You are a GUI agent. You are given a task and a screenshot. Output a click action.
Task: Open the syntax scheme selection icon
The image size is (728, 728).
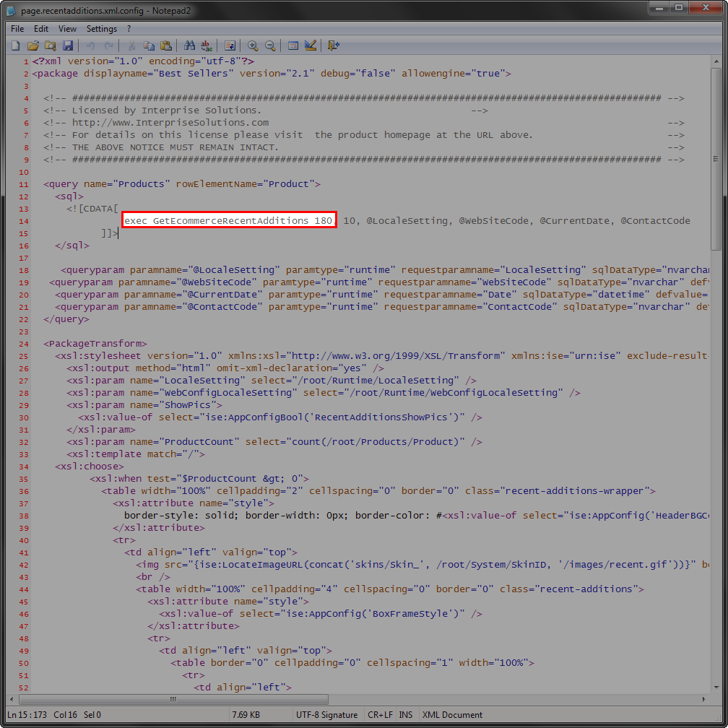click(293, 45)
